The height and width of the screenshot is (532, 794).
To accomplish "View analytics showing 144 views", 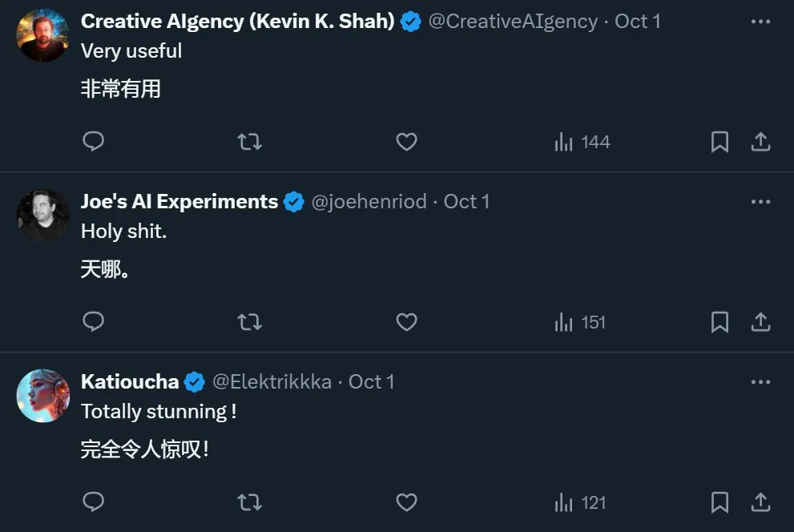I will 582,142.
